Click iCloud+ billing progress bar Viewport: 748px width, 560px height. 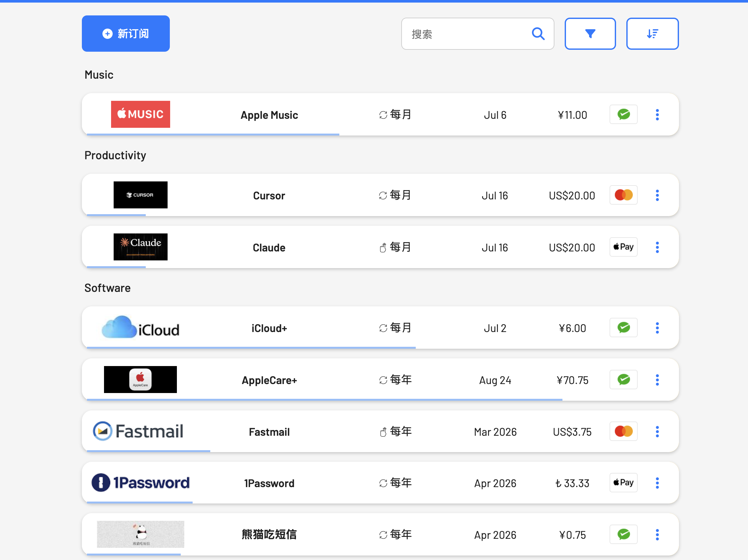(251, 348)
